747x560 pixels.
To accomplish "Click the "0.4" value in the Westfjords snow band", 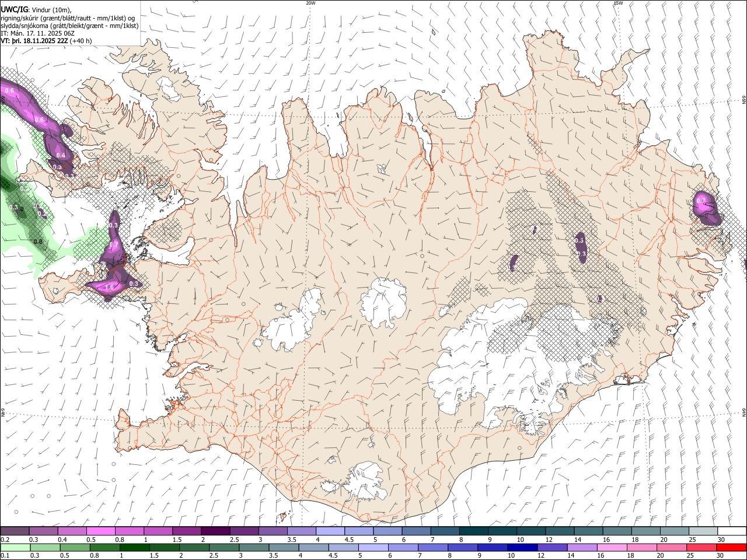I will click(61, 155).
